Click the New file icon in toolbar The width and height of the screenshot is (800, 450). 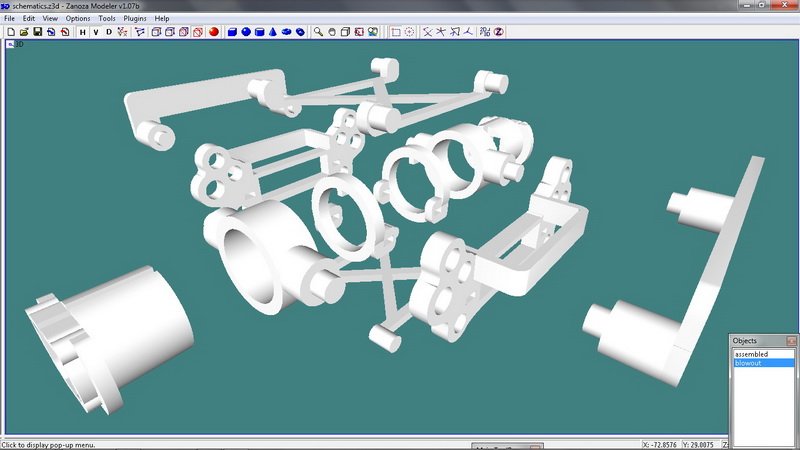(10, 32)
